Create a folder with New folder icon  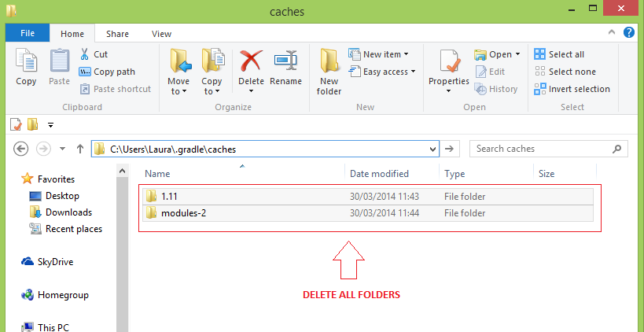[x=329, y=63]
